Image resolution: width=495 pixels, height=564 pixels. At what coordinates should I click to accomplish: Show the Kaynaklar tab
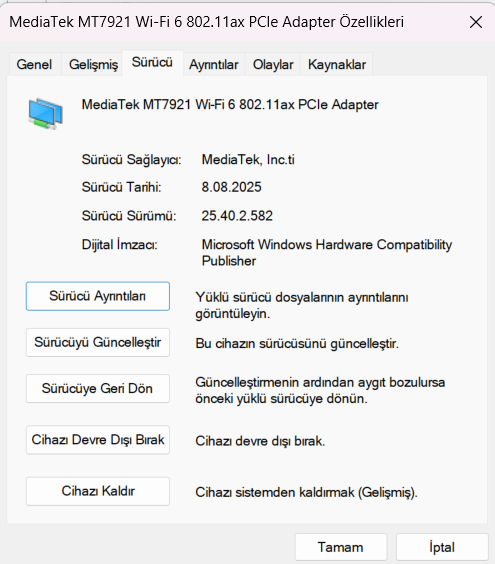tap(337, 64)
